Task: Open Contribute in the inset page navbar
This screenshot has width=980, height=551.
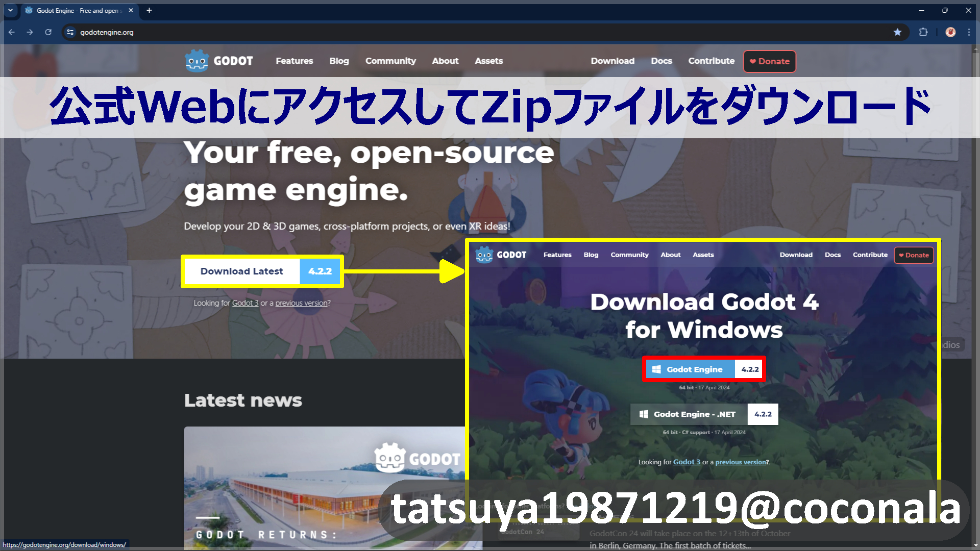Action: [870, 255]
